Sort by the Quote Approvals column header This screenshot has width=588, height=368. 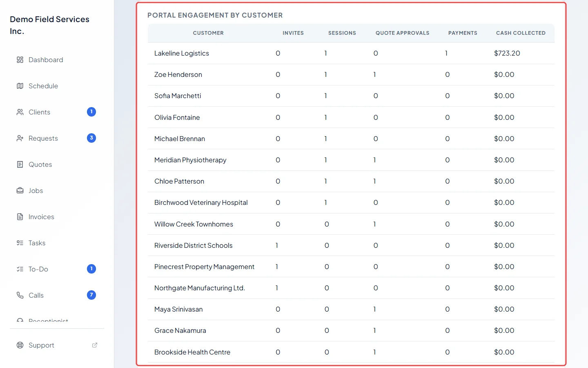pyautogui.click(x=403, y=33)
